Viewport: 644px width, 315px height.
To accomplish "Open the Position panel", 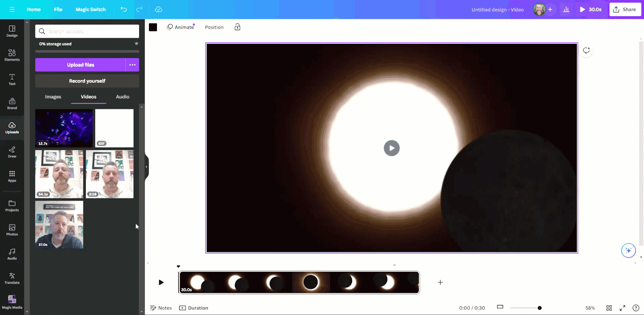I will [x=214, y=27].
